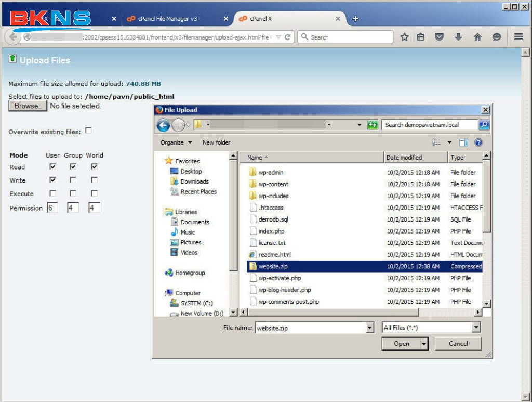Screen dimensions: 532x402
Task: Open the Firefox hamburger menu
Action: pos(518,37)
